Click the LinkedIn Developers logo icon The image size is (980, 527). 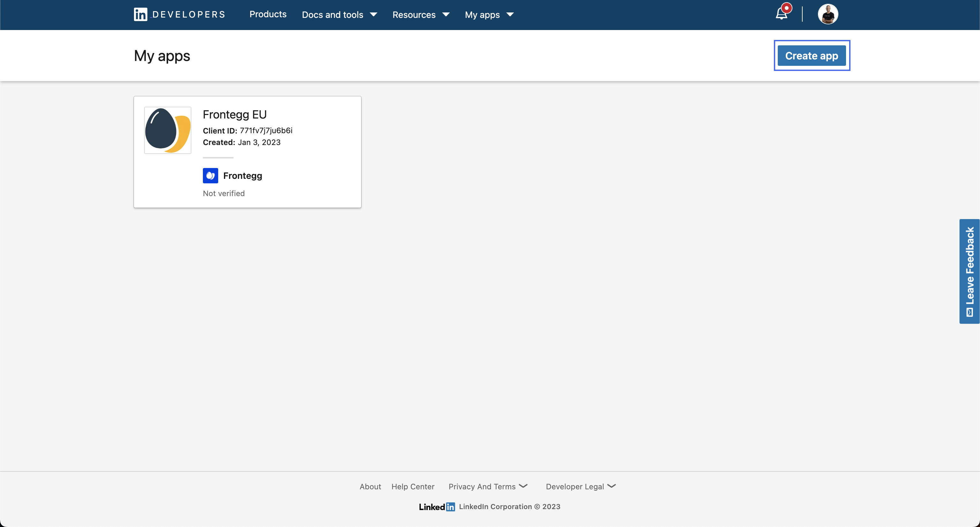[x=140, y=14]
